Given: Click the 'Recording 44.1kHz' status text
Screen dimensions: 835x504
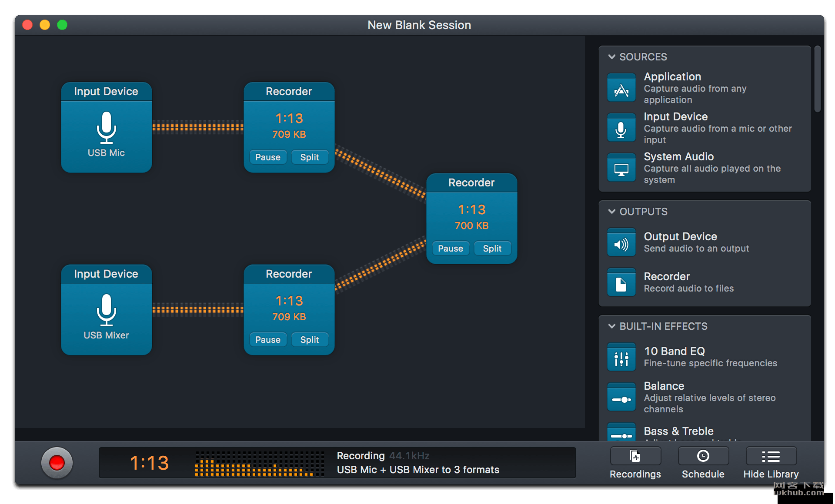Looking at the screenshot, I should pos(383,456).
